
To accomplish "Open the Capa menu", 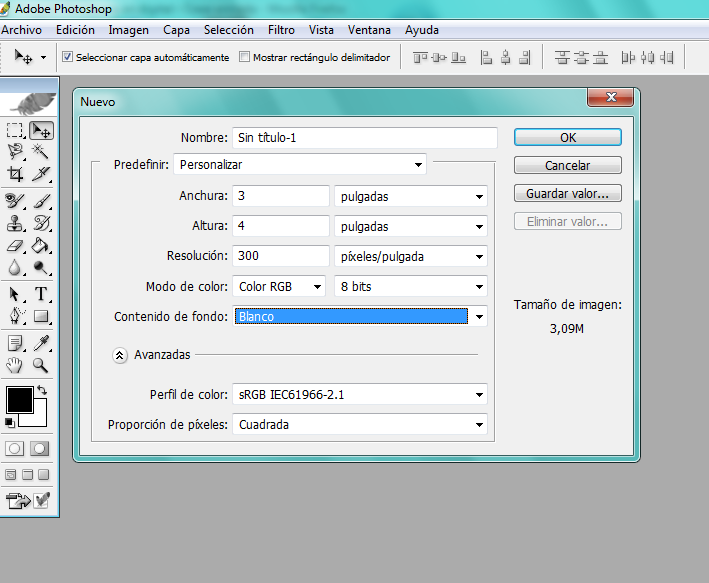I will (x=176, y=30).
